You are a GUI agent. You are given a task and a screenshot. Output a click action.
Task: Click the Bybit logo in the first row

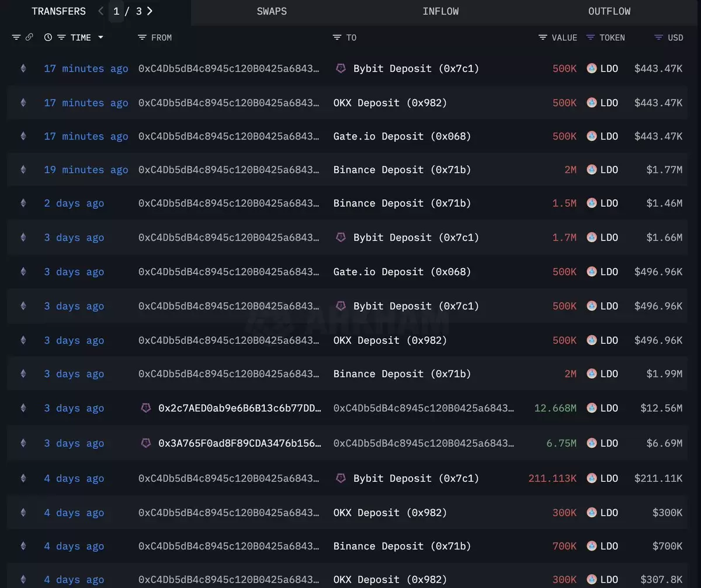[341, 68]
